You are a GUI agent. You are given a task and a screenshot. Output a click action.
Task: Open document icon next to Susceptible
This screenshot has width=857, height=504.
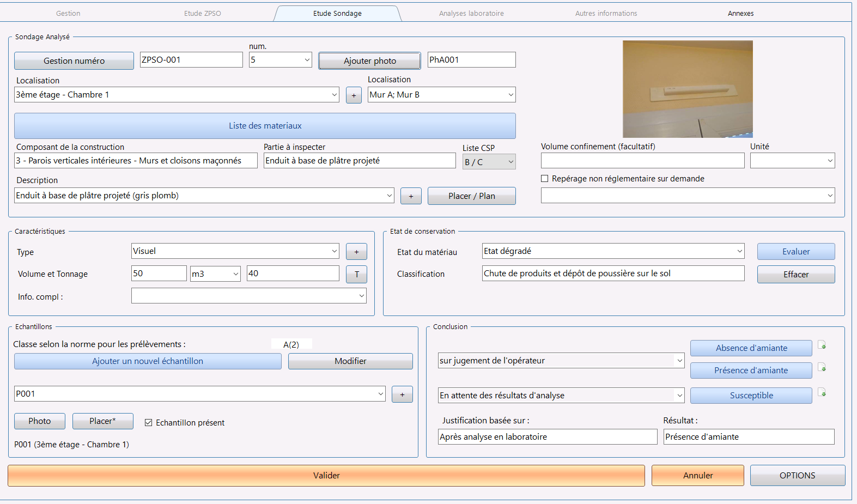[x=822, y=392]
